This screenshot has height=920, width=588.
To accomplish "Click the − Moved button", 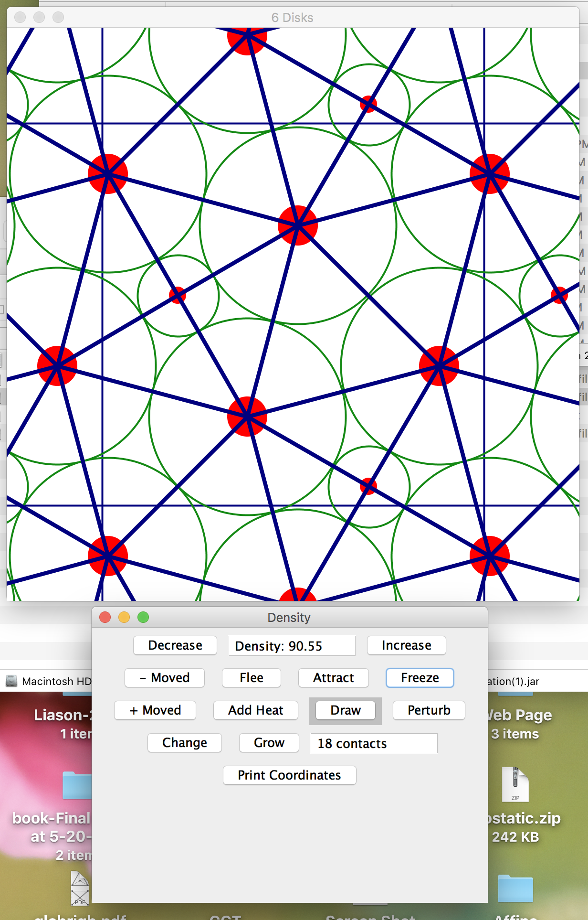I will pos(165,678).
